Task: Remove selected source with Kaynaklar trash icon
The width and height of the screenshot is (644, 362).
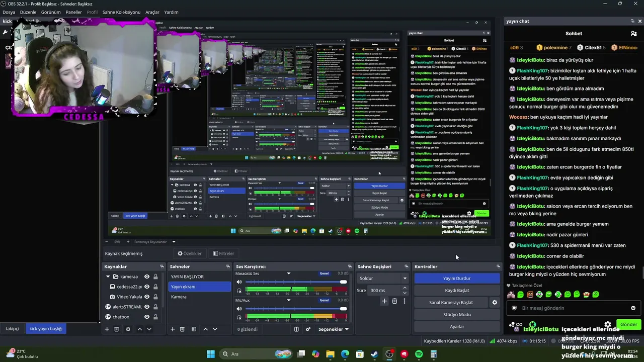Action: click(x=116, y=329)
